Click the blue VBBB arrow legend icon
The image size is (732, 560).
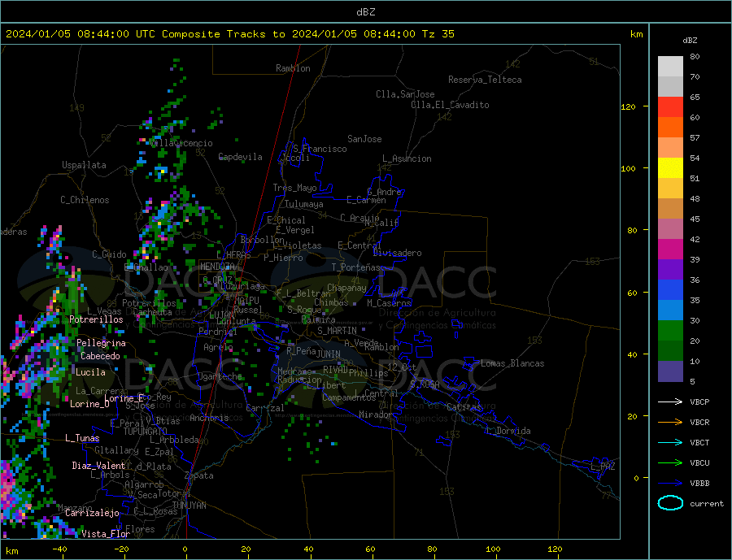(x=670, y=484)
